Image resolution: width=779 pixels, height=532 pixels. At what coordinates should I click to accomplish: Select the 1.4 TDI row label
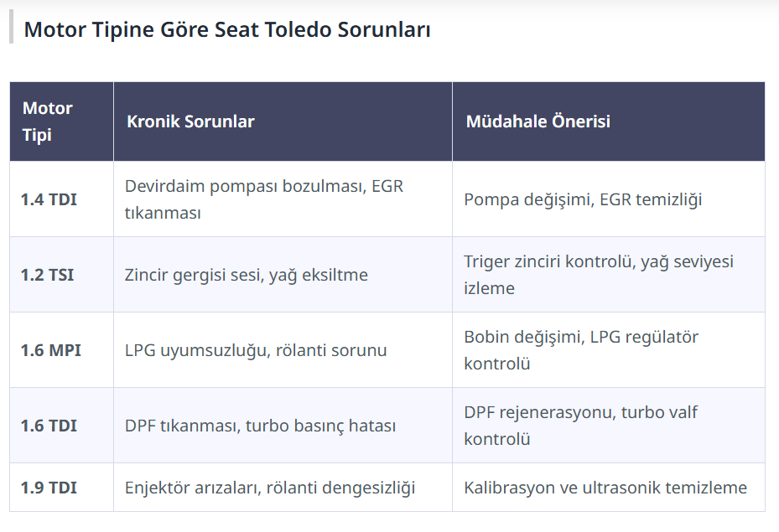coord(49,199)
